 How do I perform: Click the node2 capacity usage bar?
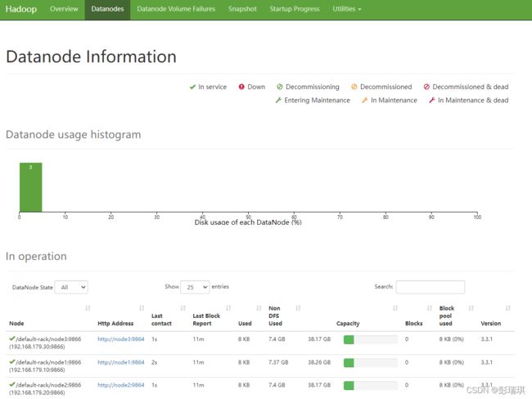tap(371, 385)
